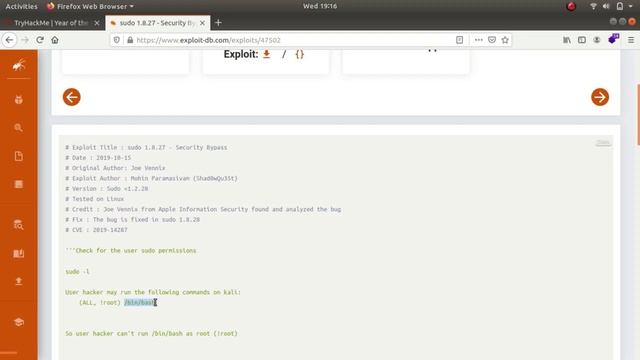Open Firefox Web Browser app menu
Image resolution: width=640 pixels, height=360 pixels.
coord(90,6)
